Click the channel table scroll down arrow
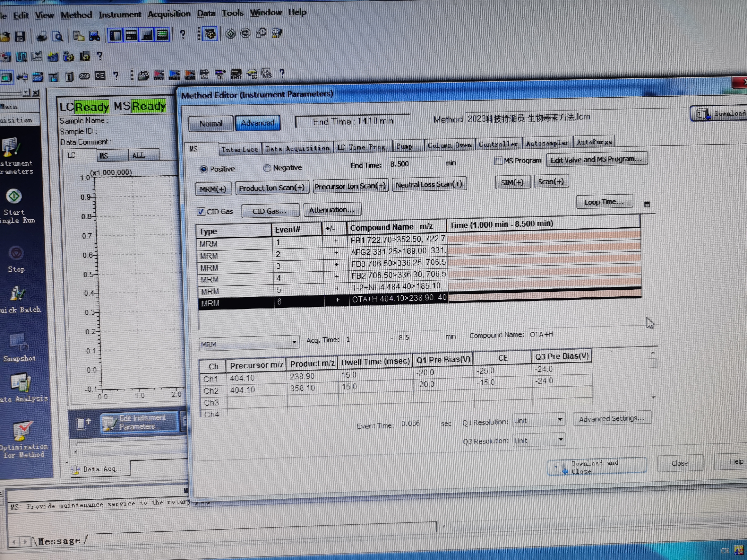This screenshot has width=747, height=560. click(654, 398)
